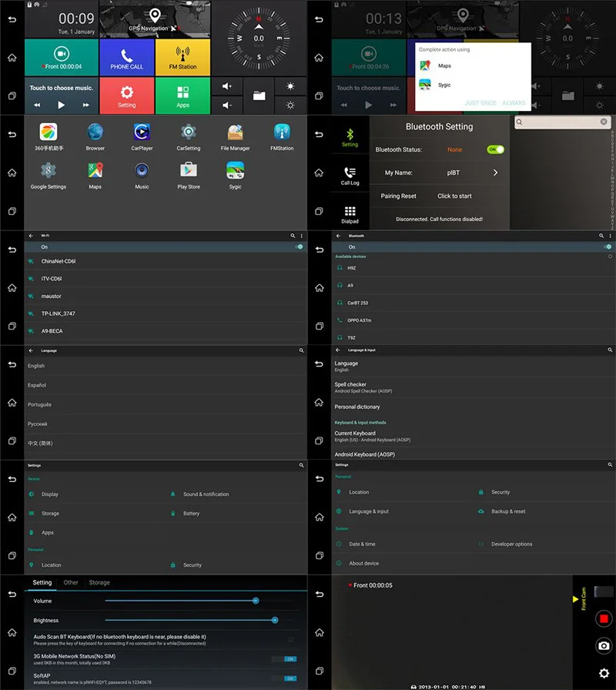Open the folder icon on undimmed home screen
The height and width of the screenshot is (690, 616).
click(259, 95)
